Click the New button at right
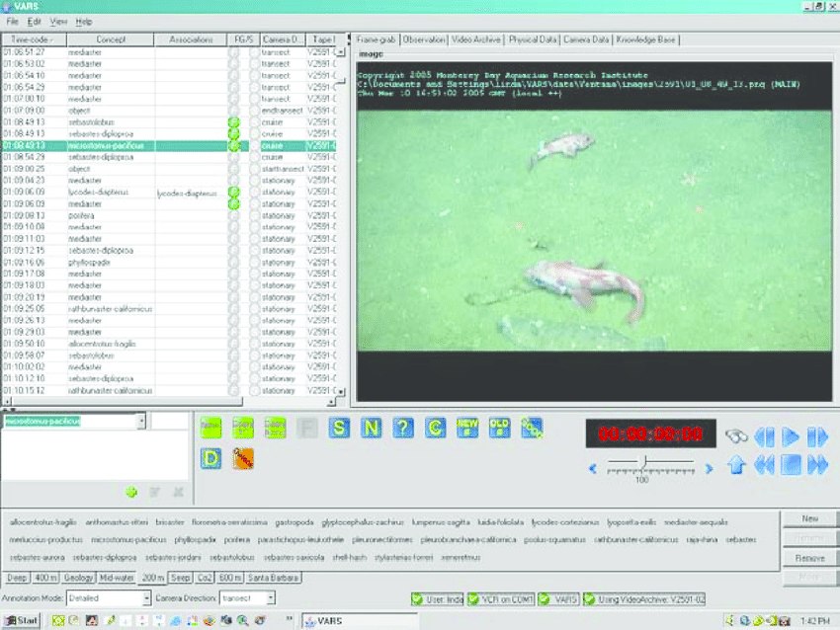 (809, 518)
